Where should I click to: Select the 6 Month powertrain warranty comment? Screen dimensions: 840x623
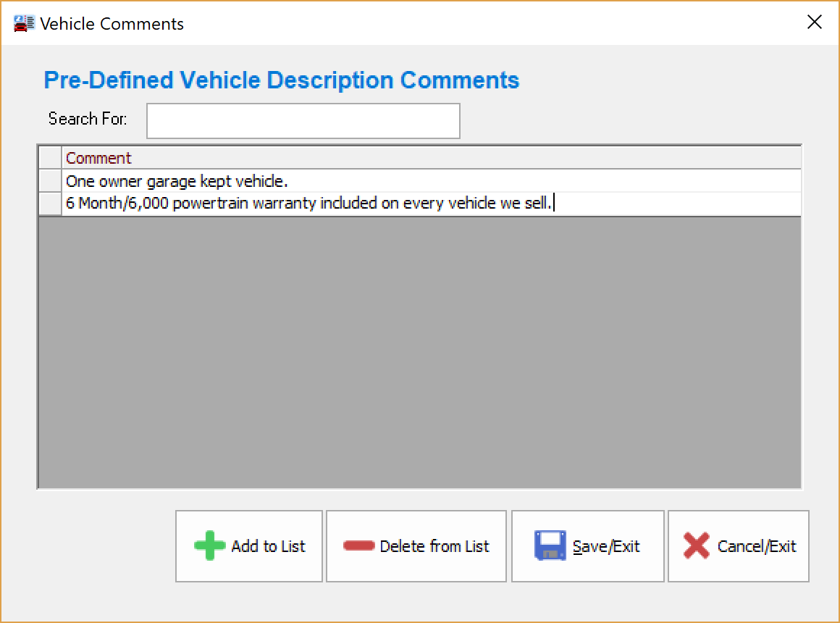coord(290,203)
